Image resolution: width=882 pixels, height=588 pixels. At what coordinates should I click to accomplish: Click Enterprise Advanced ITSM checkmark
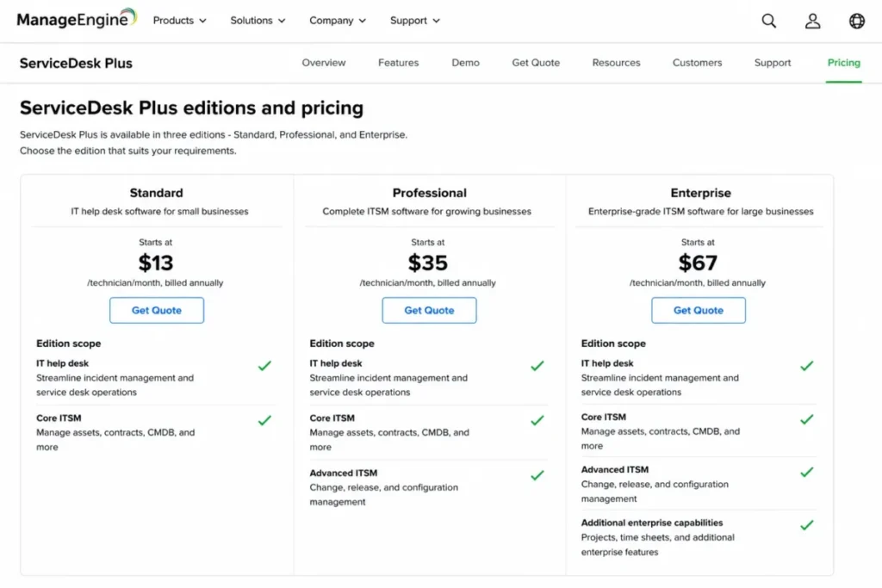806,472
